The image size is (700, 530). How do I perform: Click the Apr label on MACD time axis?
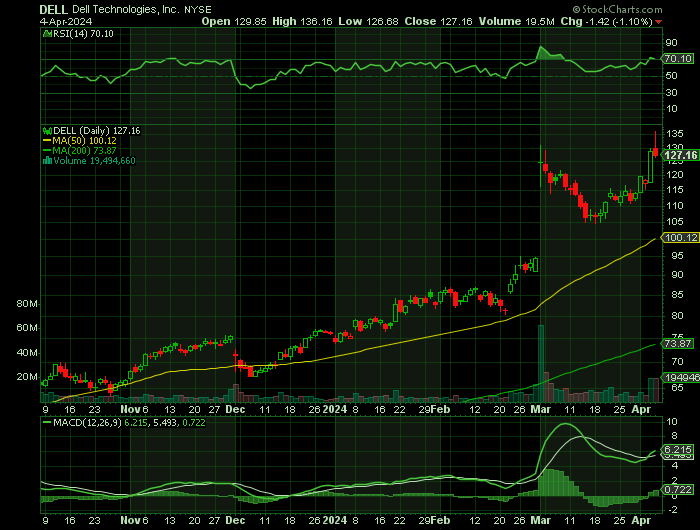[641, 520]
